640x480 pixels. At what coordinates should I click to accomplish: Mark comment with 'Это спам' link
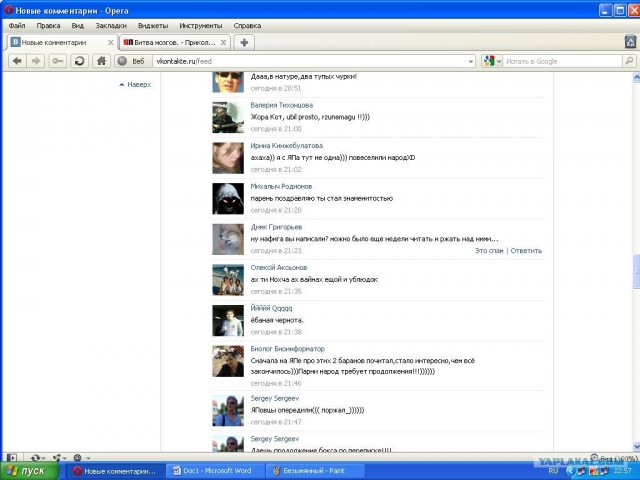pyautogui.click(x=489, y=251)
